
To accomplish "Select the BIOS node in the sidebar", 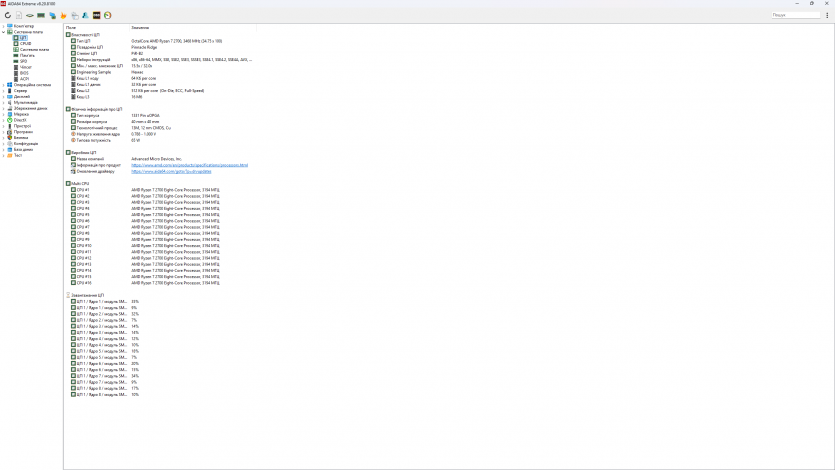I will point(24,72).
